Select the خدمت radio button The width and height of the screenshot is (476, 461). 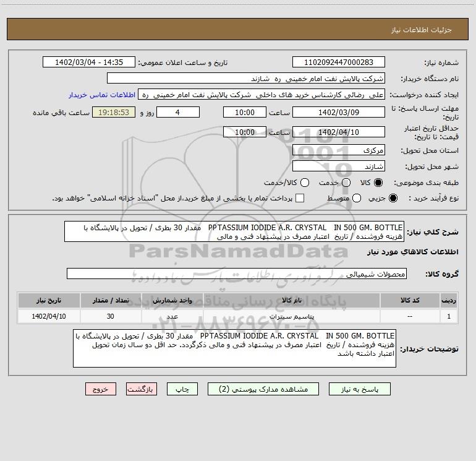(346, 183)
